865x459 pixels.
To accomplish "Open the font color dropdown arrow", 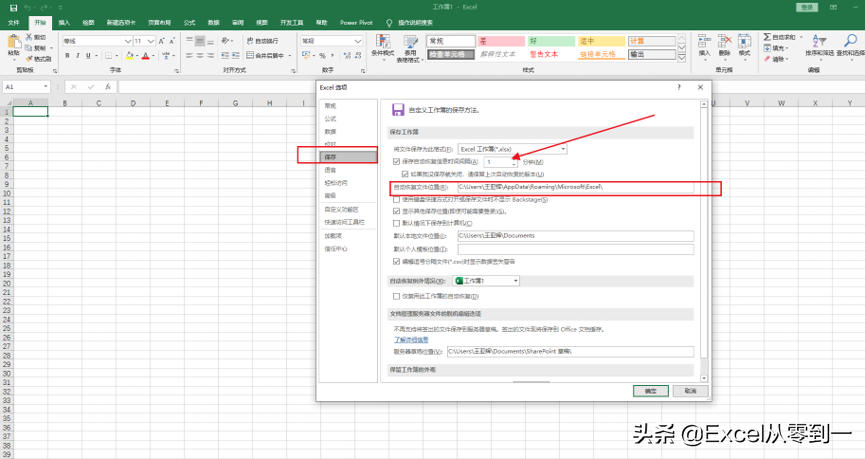I will 153,56.
